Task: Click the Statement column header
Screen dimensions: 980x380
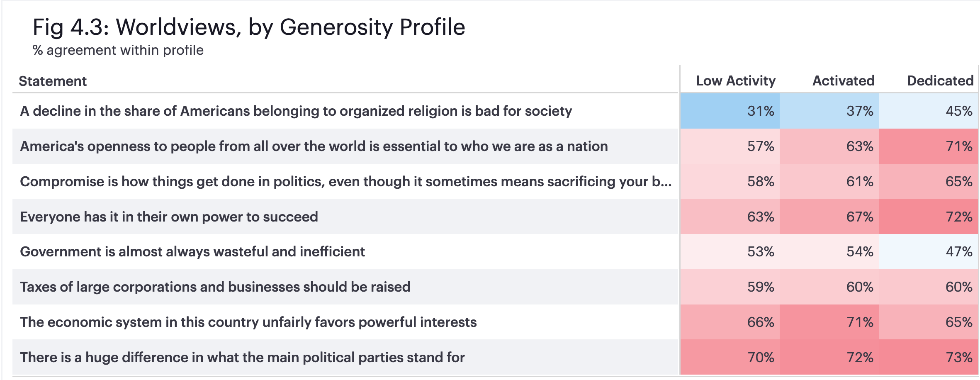Action: pyautogui.click(x=53, y=81)
